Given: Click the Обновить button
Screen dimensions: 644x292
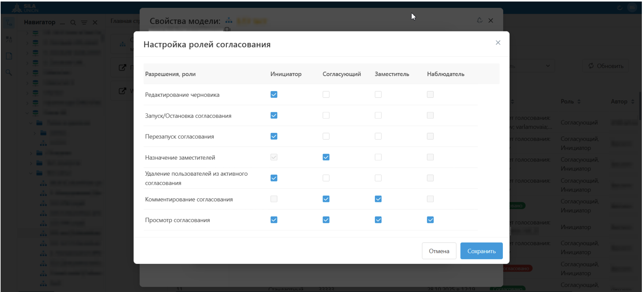Looking at the screenshot, I should pos(606,66).
